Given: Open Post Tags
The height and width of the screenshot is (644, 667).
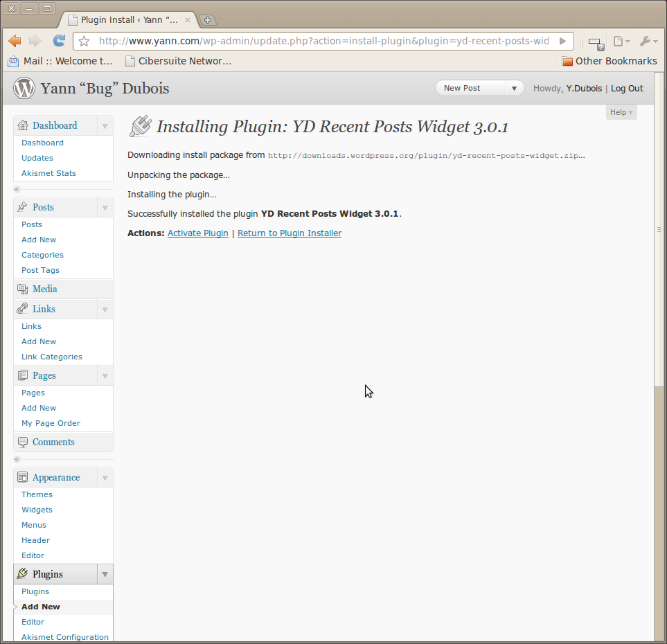Looking at the screenshot, I should pos(40,270).
